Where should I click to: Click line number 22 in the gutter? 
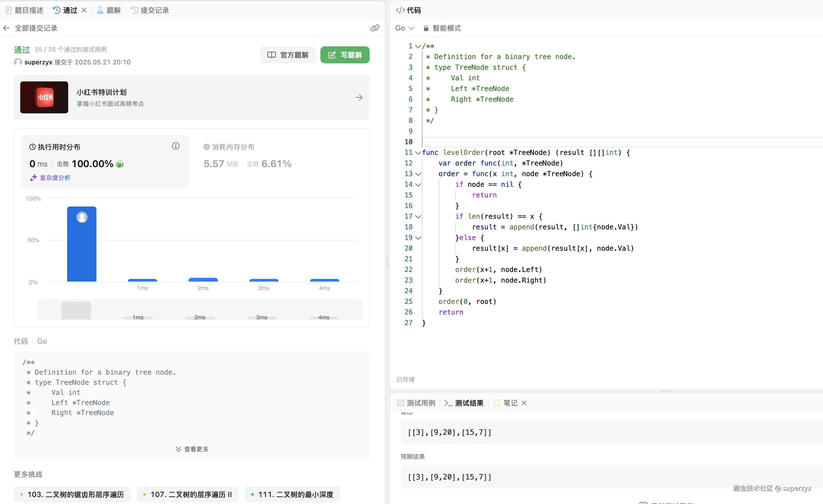(x=408, y=270)
